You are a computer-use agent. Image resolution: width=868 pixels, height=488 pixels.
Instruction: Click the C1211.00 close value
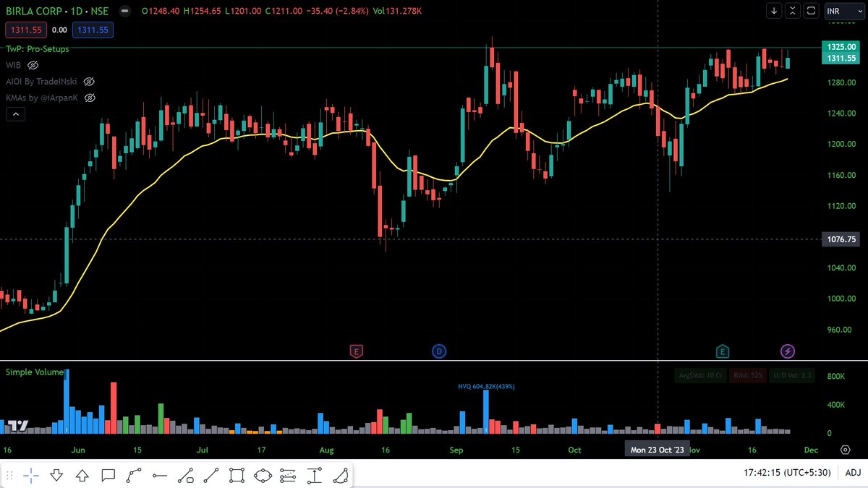coord(284,11)
